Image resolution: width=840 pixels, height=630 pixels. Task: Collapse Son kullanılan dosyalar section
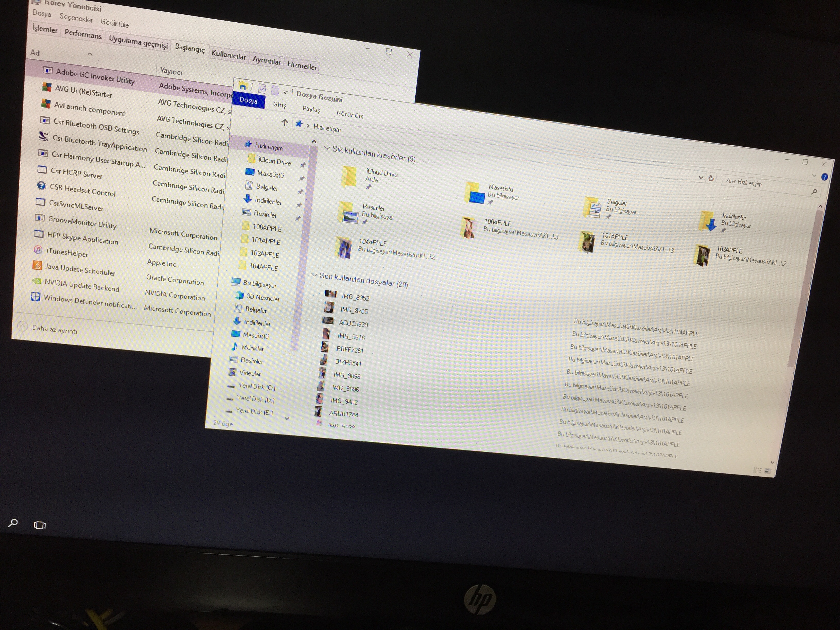[314, 275]
